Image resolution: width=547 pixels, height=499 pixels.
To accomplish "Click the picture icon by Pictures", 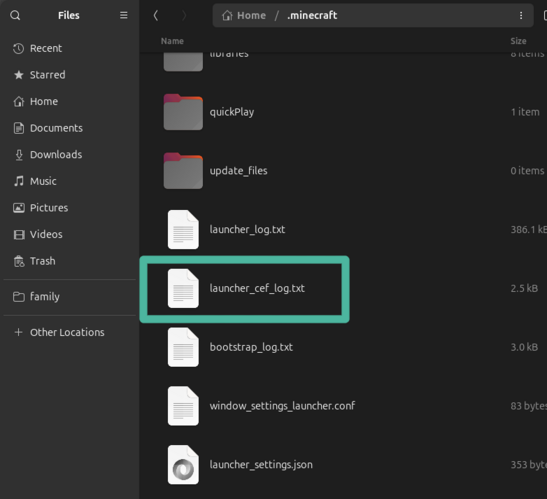I will (19, 208).
